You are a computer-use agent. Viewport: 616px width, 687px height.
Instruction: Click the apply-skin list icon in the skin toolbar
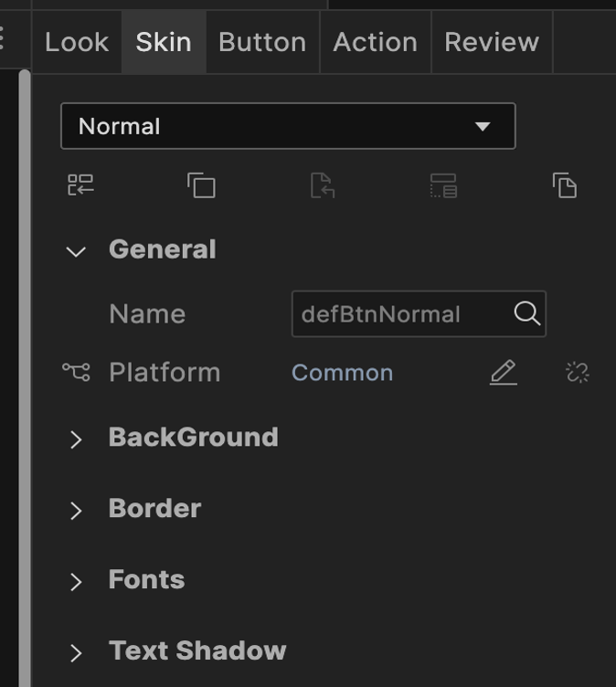pos(80,185)
